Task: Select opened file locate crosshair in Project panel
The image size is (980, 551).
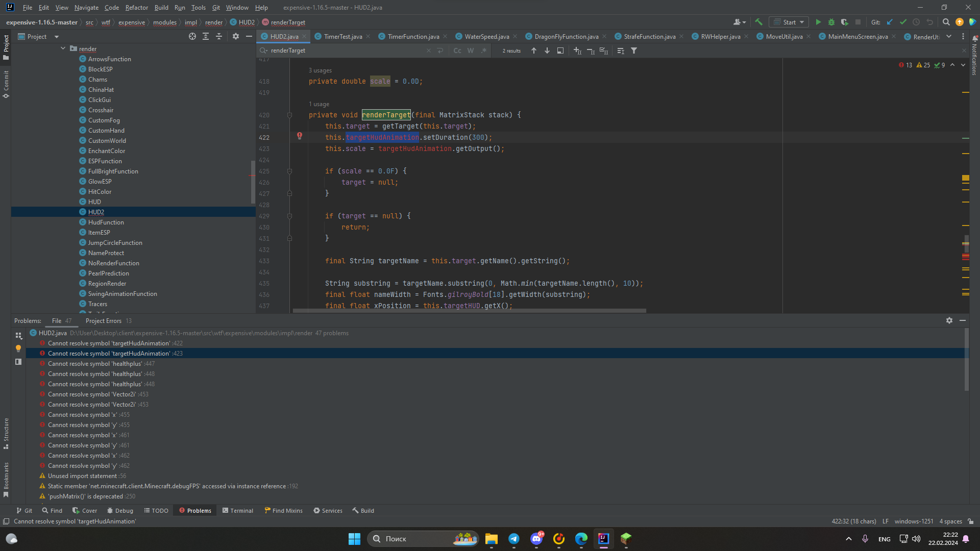Action: [192, 36]
